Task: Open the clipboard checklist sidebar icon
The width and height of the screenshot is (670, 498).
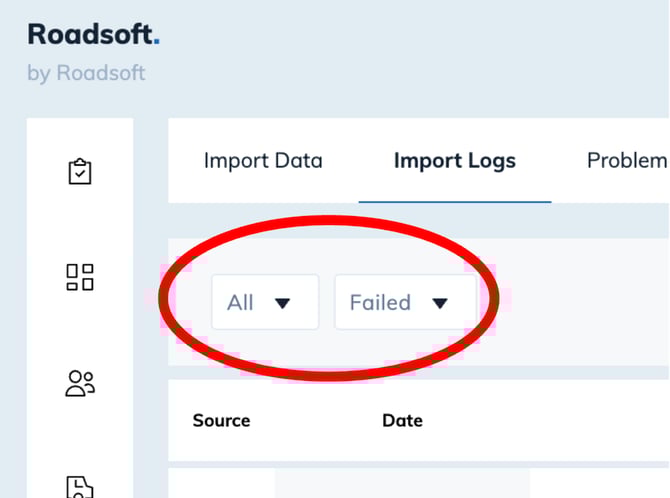Action: click(80, 171)
